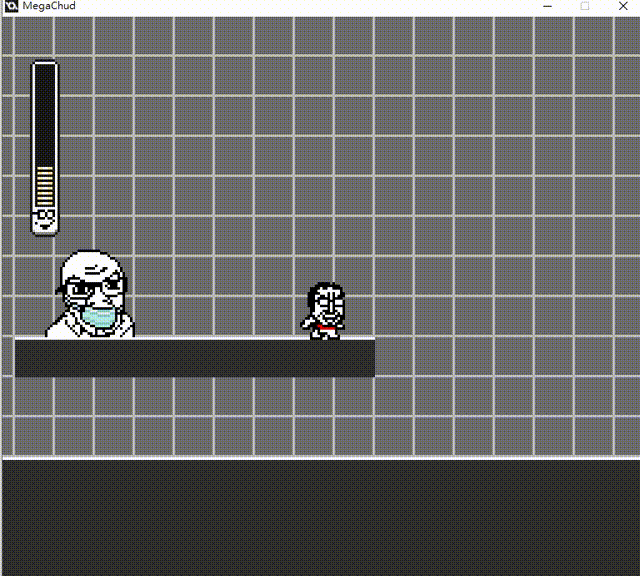The width and height of the screenshot is (640, 576).
Task: Click the doctor's white coat shoulder
Action: [x=62, y=326]
